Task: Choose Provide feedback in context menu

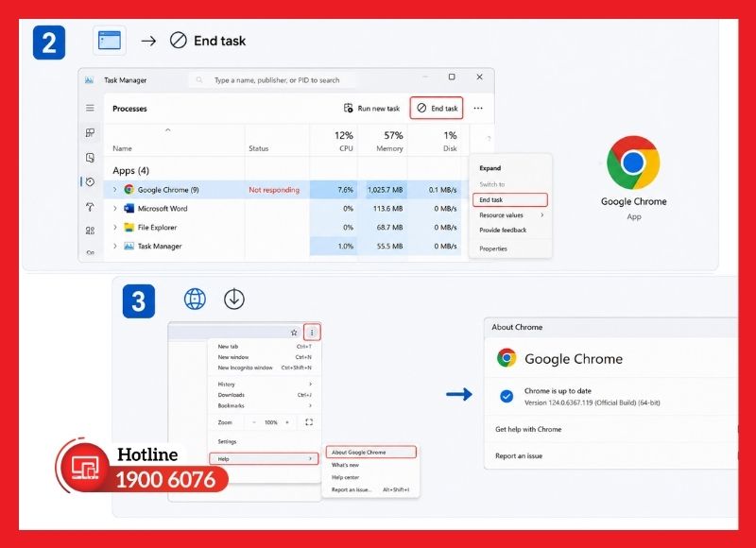Action: 503,230
